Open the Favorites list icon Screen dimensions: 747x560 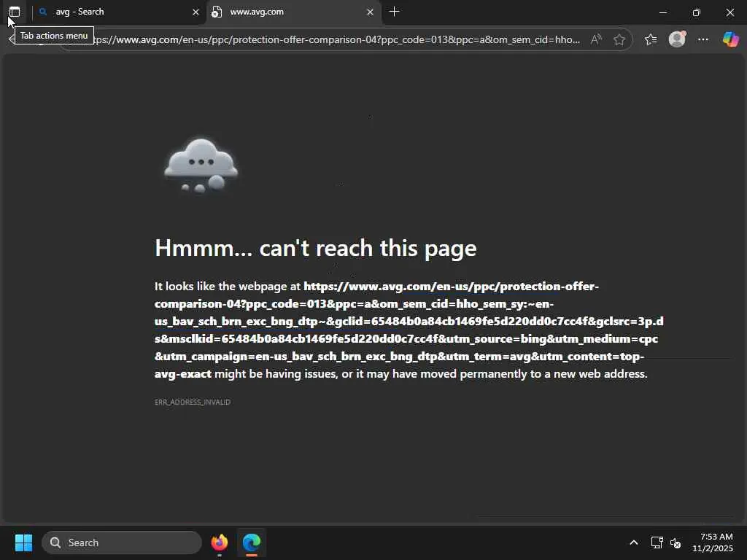click(650, 39)
